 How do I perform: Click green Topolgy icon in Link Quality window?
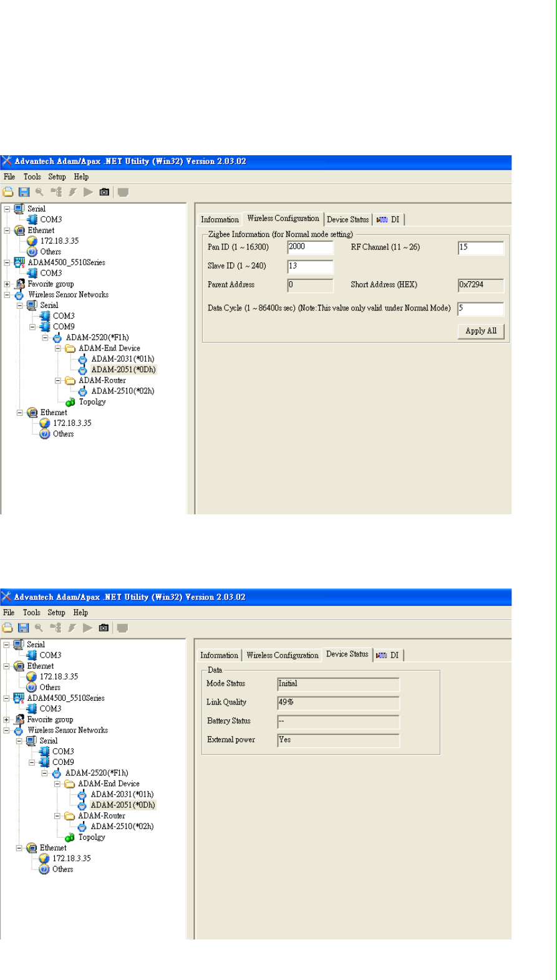click(x=70, y=837)
